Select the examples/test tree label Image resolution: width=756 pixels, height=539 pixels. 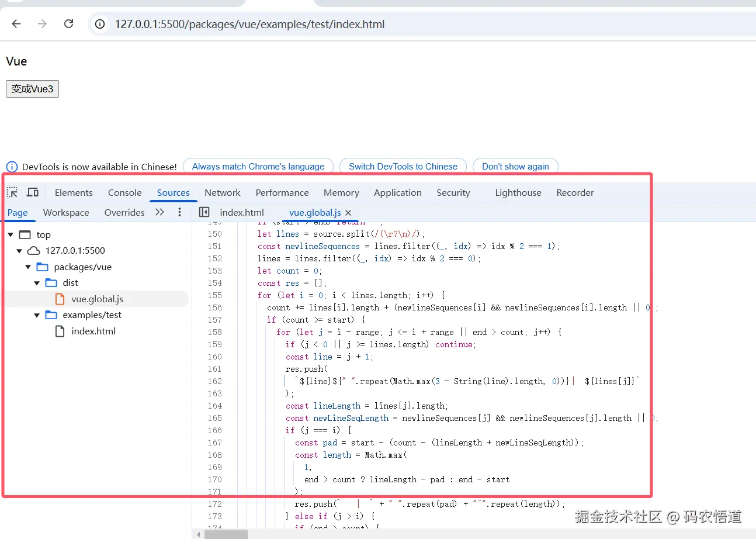[x=92, y=315]
